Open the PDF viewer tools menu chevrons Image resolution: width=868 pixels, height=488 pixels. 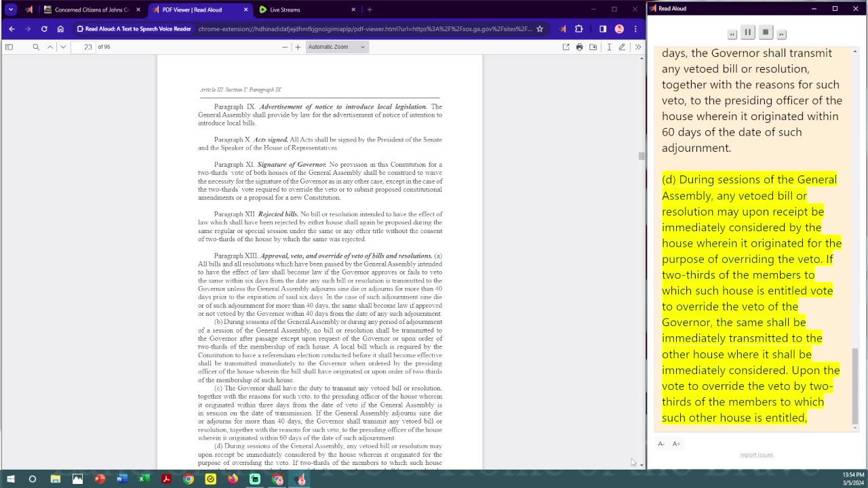click(637, 47)
